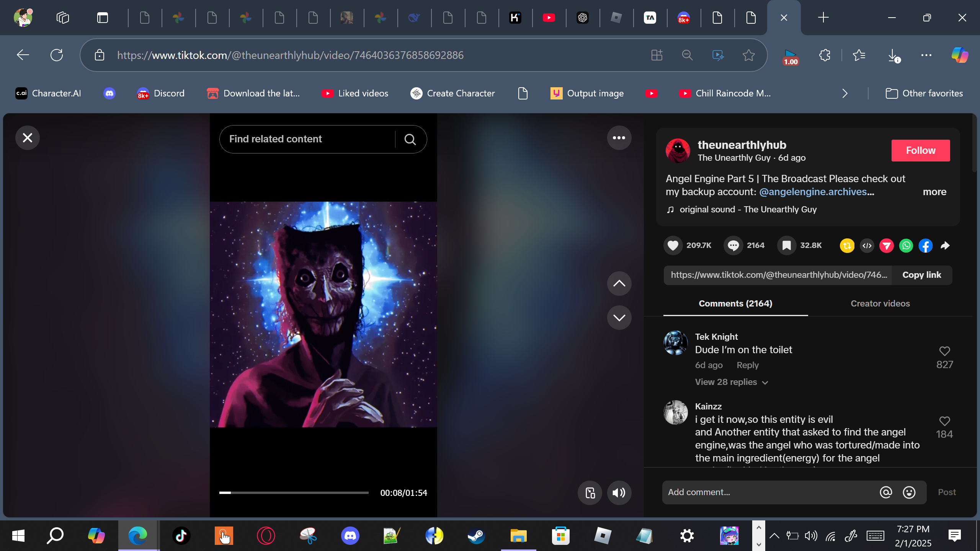Click the embed code icon
This screenshot has height=551, width=980.
[x=867, y=246]
